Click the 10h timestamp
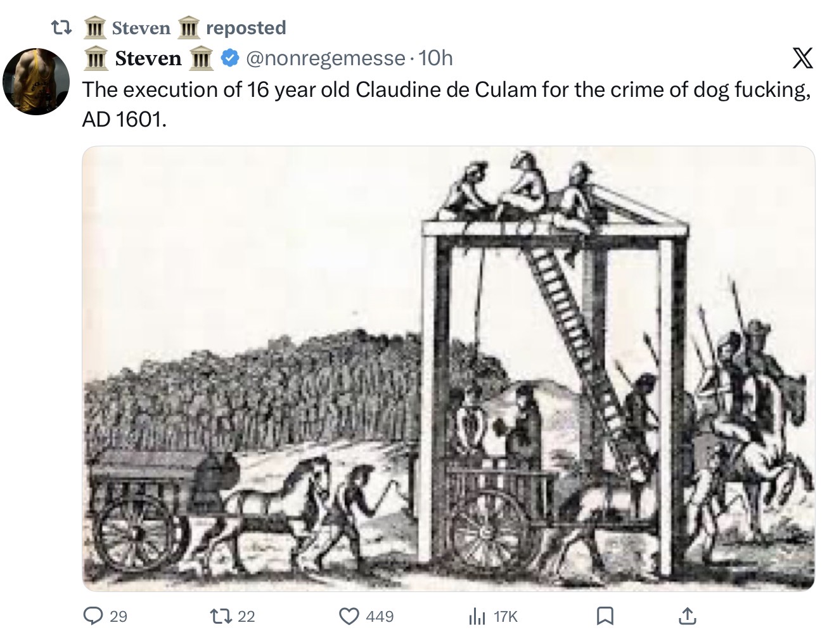 point(436,58)
